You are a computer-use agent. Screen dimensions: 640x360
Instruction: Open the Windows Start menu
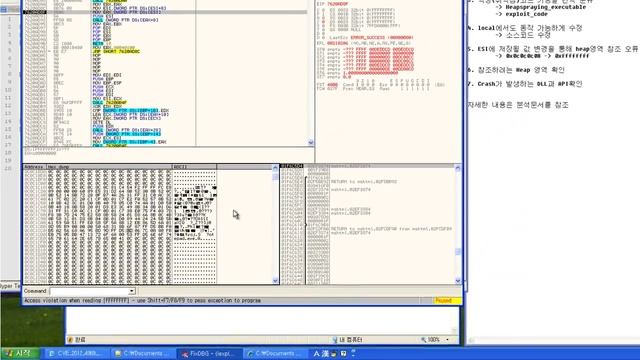(x=20, y=353)
